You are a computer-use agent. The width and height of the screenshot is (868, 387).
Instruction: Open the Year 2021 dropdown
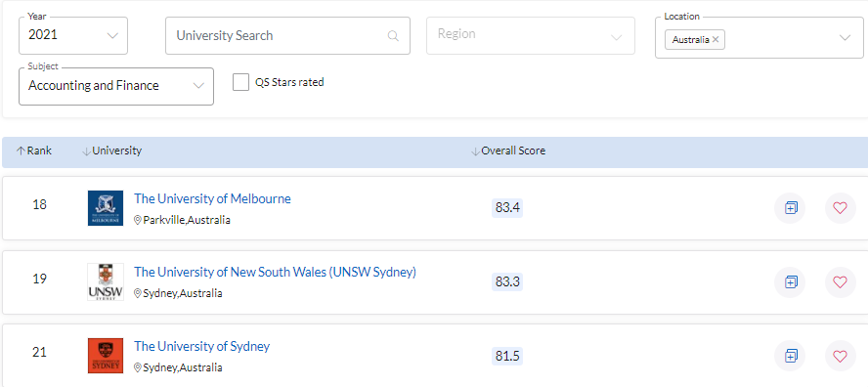(x=73, y=35)
